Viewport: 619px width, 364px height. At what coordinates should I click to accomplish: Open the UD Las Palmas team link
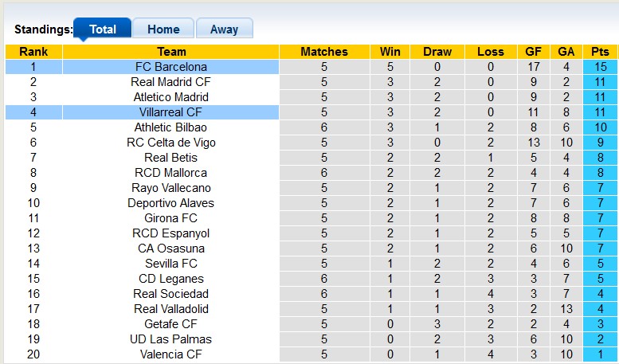[171, 339]
